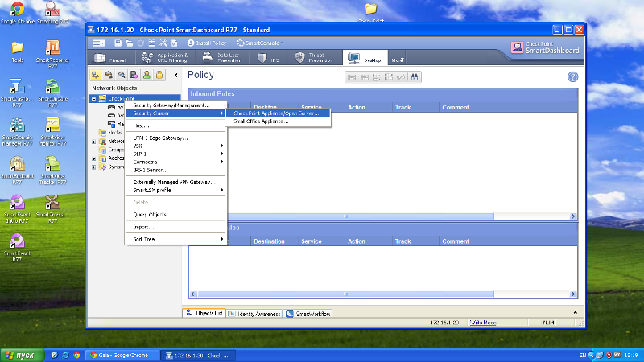
Task: Open the SmartLSM profile submenu
Action: [175, 191]
